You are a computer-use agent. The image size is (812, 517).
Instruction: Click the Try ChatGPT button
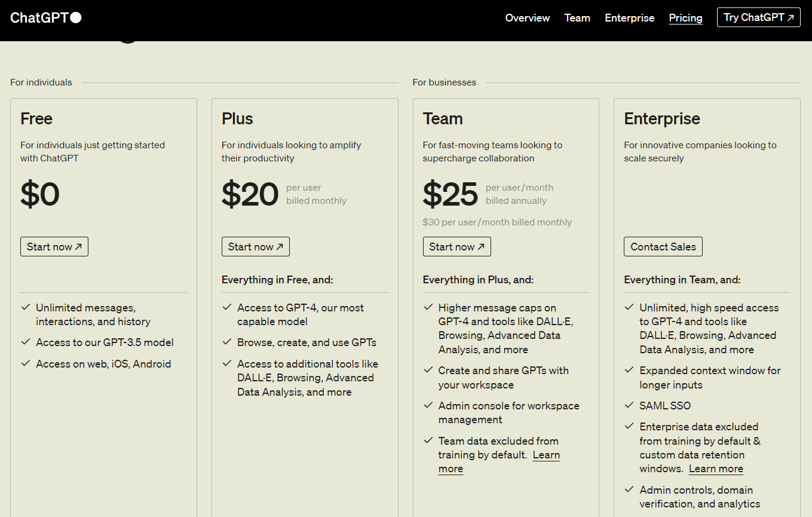[x=758, y=17]
